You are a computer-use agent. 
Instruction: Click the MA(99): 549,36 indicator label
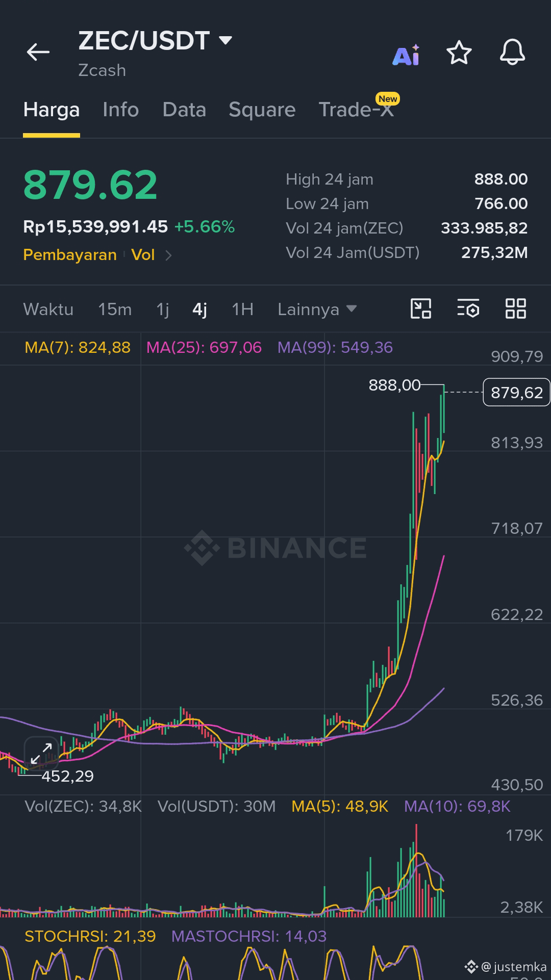coord(335,348)
